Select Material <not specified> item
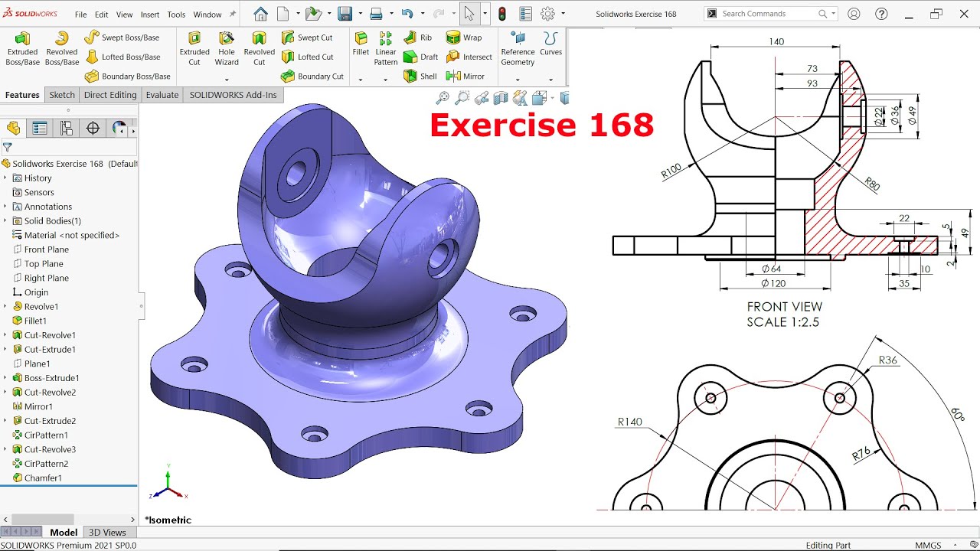The height and width of the screenshot is (551, 980). pos(66,236)
